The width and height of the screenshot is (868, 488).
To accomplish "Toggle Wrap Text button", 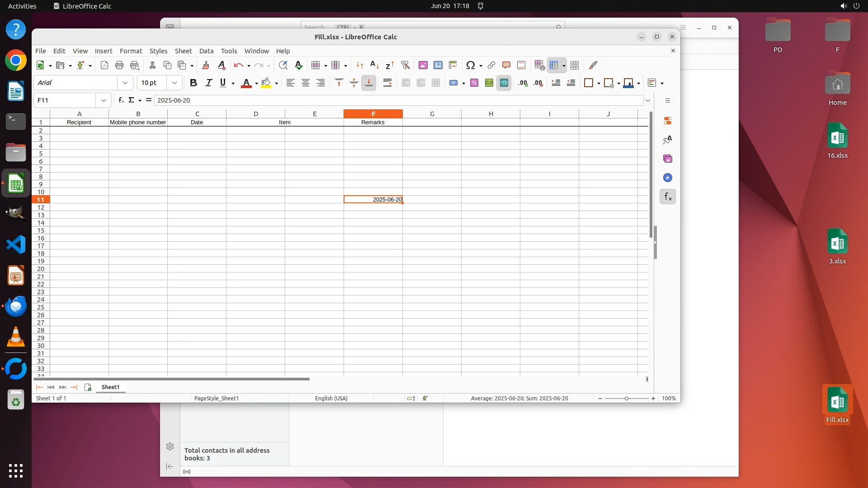I will coord(387,83).
